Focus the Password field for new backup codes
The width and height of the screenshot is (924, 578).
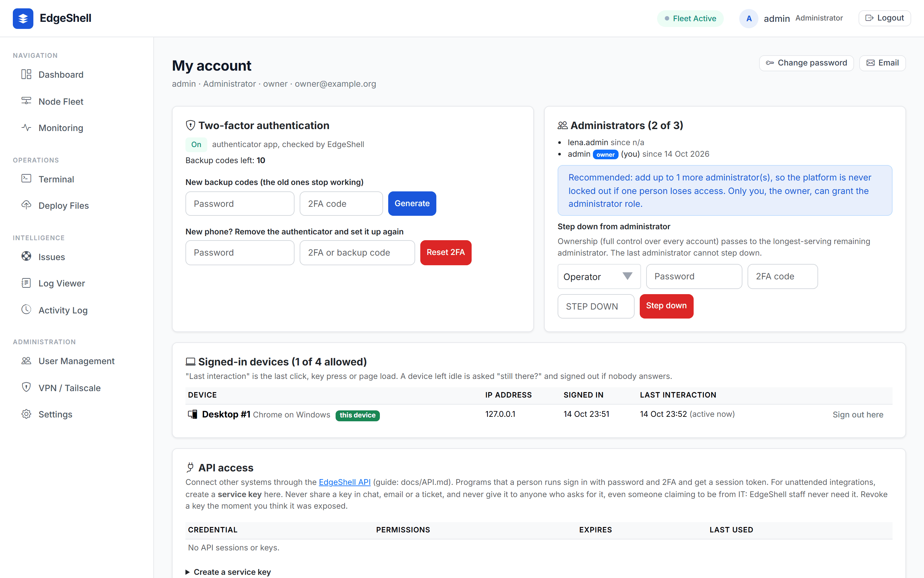[x=240, y=204]
